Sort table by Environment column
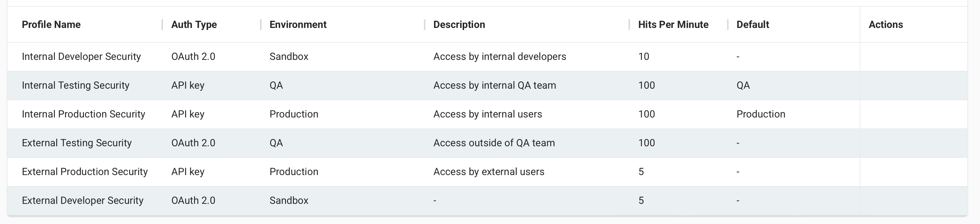Image resolution: width=980 pixels, height=224 pixels. [298, 25]
